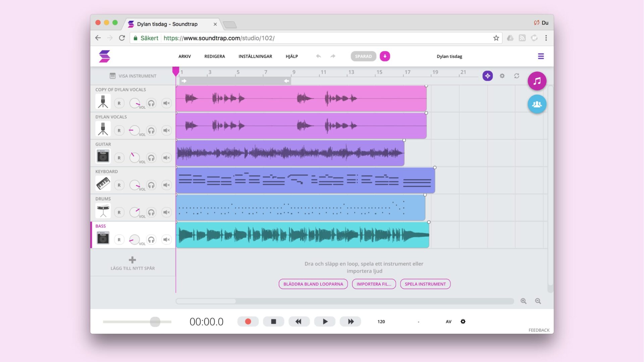The width and height of the screenshot is (644, 362).
Task: Open collaborators with the blue people icon
Action: point(537,104)
